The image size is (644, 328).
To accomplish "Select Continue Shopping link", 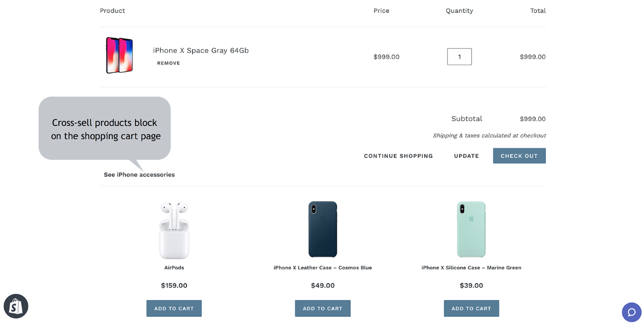I will point(399,156).
